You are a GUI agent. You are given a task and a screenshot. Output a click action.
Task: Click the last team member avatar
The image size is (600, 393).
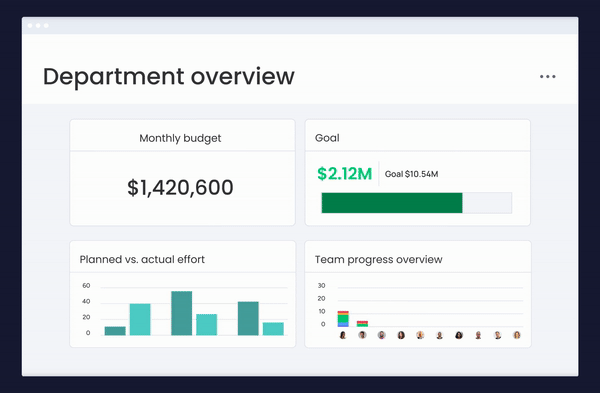click(517, 335)
